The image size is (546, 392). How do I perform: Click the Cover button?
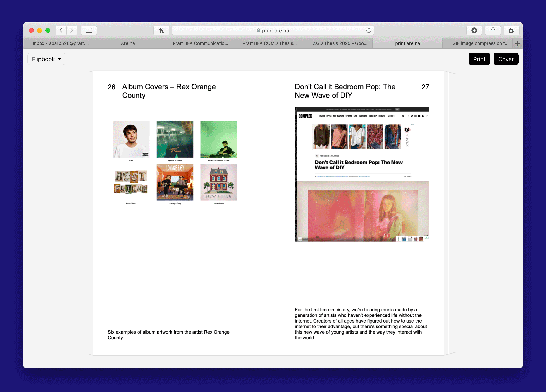coord(506,59)
